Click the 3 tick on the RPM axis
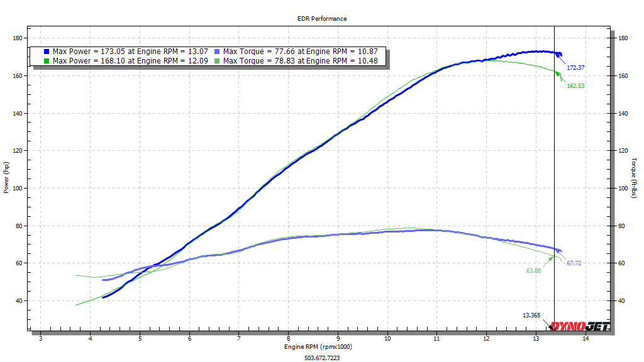This screenshot has height=362, width=644. pyautogui.click(x=41, y=338)
